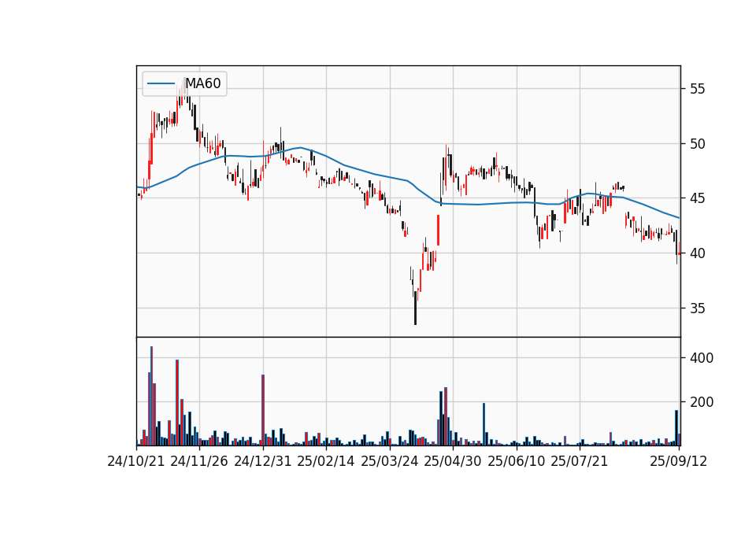
Task: Select the 24/11/26 date label
Action: click(x=199, y=461)
